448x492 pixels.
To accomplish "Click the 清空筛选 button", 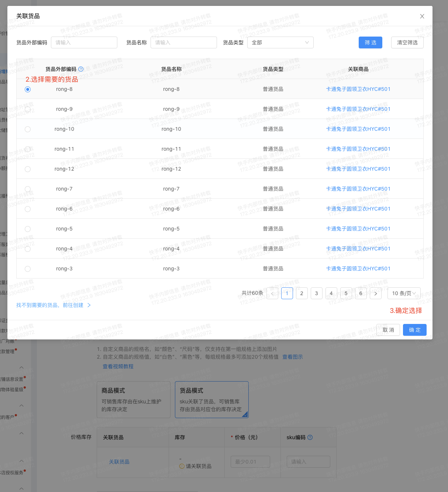I will 407,42.
